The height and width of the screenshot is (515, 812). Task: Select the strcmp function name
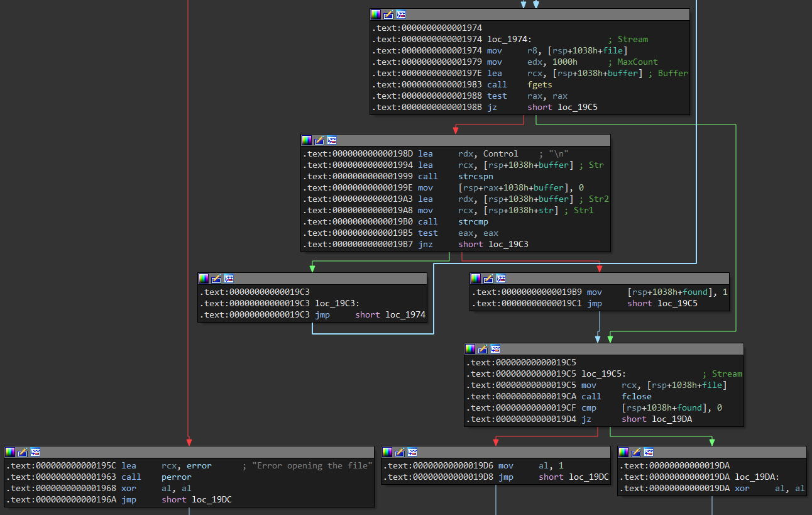click(473, 221)
